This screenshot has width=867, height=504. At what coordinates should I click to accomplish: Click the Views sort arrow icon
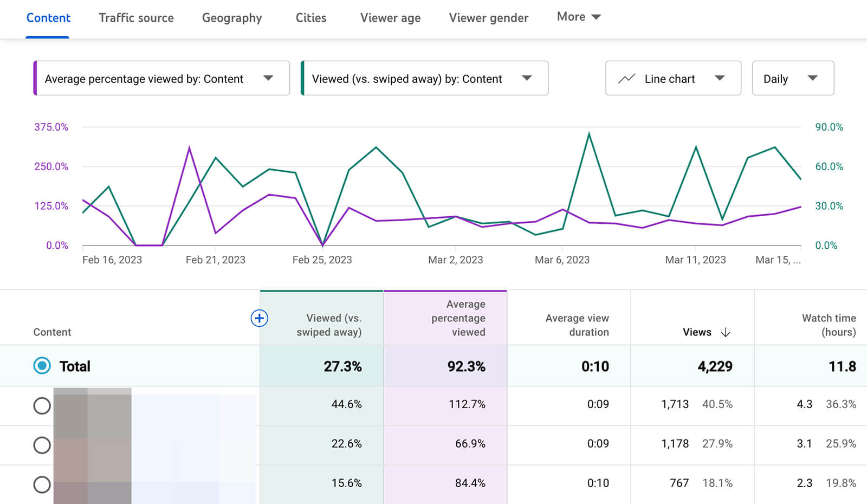(726, 332)
